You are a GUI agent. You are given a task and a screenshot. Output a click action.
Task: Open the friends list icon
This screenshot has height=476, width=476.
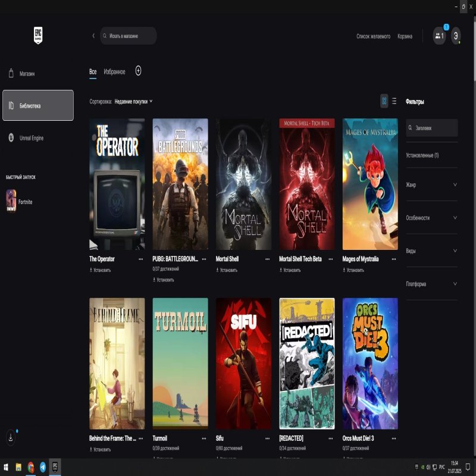click(439, 36)
